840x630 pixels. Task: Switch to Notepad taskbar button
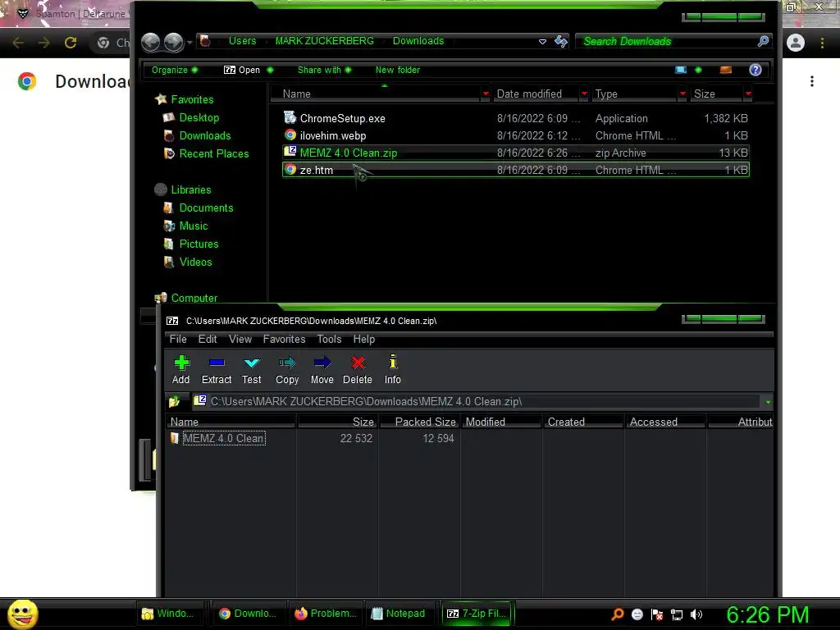point(399,614)
